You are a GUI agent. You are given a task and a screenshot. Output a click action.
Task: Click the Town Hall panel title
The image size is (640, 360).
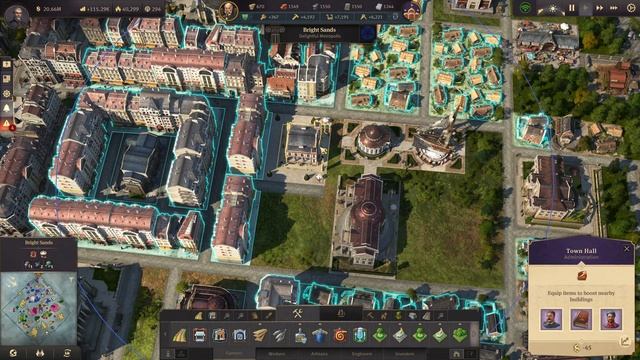point(581,251)
